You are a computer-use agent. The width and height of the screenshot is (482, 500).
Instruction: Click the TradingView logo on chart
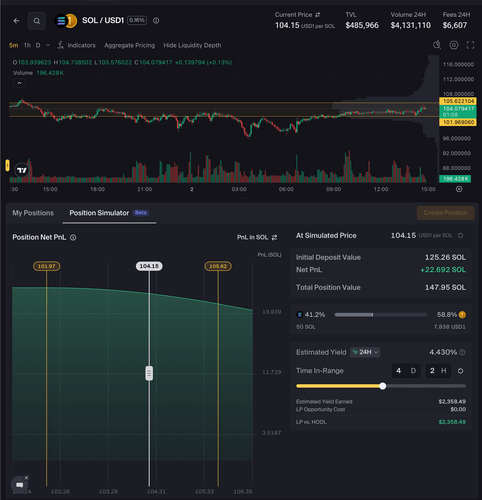[22, 170]
